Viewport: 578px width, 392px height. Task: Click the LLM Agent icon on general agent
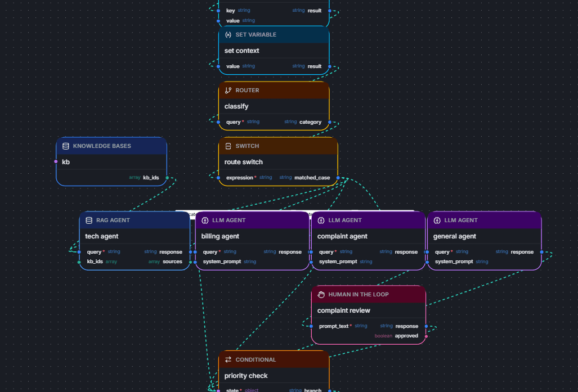point(437,220)
